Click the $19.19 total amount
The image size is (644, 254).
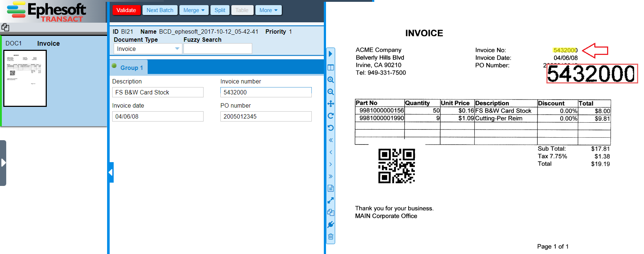pyautogui.click(x=601, y=164)
